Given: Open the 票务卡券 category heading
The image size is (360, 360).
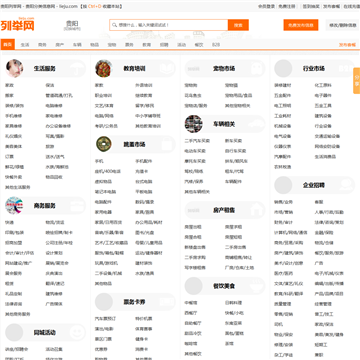Looking at the screenshot, I should (x=134, y=302).
